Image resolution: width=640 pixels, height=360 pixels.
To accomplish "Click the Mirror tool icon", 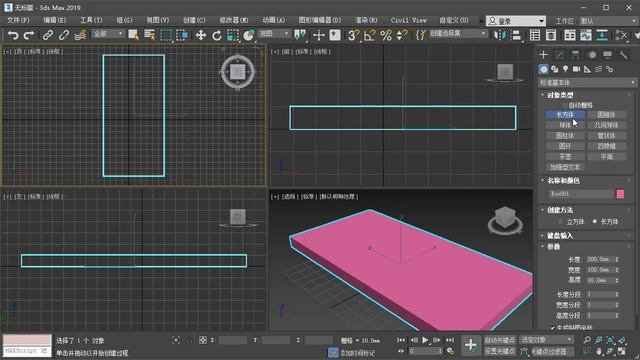I will [x=499, y=35].
